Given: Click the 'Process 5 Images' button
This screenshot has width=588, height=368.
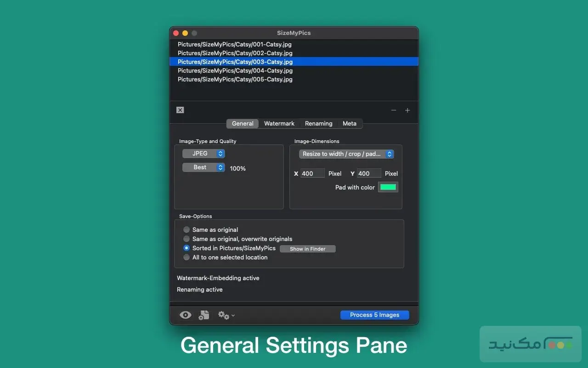Looking at the screenshot, I should pyautogui.click(x=374, y=315).
